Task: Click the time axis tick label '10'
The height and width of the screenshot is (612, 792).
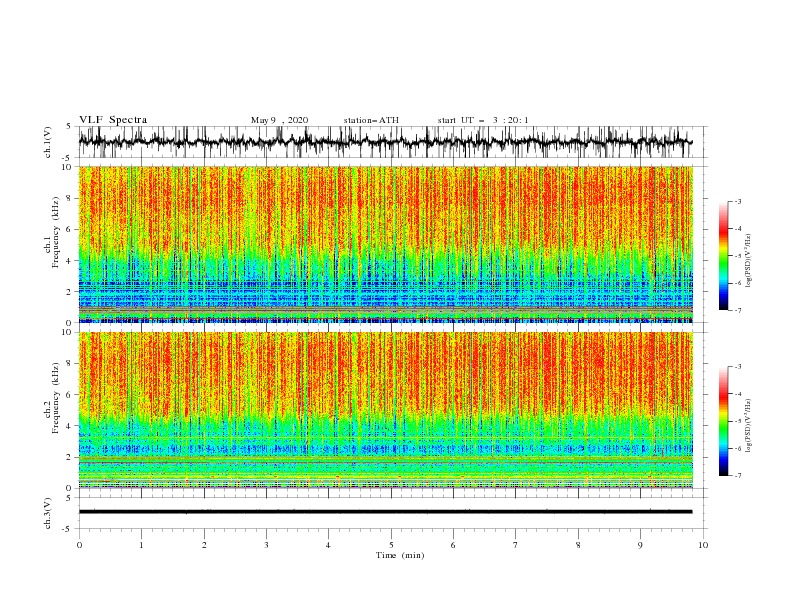Action: 703,545
